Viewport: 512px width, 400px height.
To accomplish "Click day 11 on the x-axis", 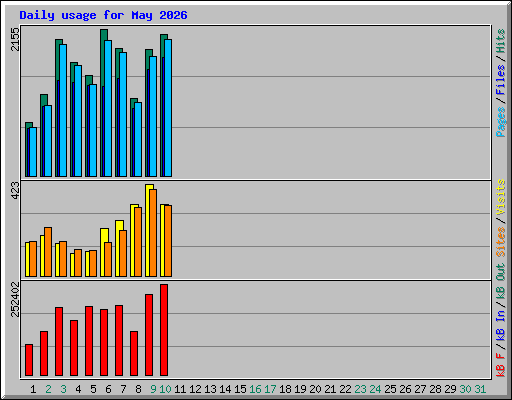I will pyautogui.click(x=180, y=389).
